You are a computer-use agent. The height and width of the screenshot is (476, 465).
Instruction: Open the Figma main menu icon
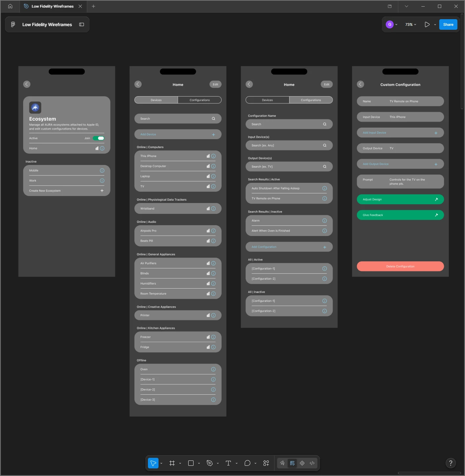pyautogui.click(x=13, y=24)
